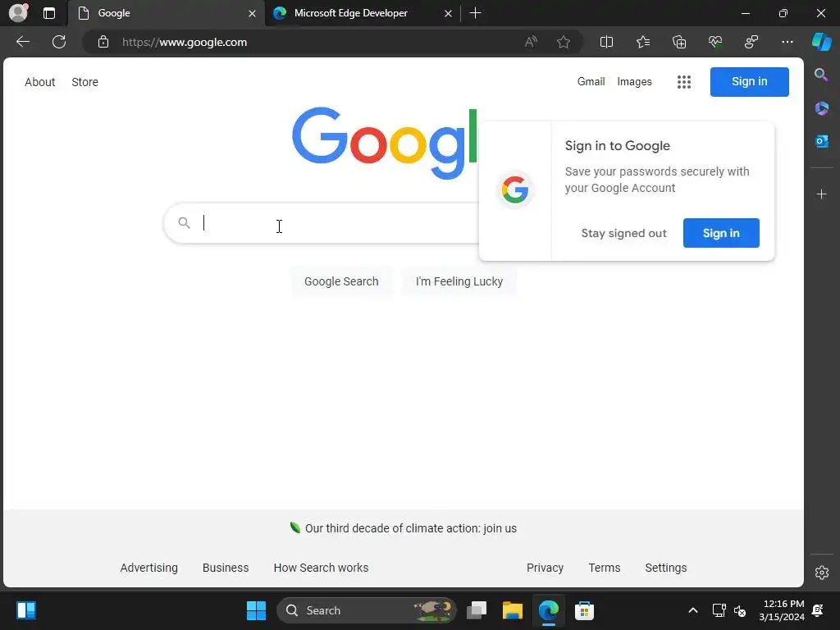Viewport: 840px width, 630px height.
Task: Open the Edge profile avatar
Action: pos(18,12)
